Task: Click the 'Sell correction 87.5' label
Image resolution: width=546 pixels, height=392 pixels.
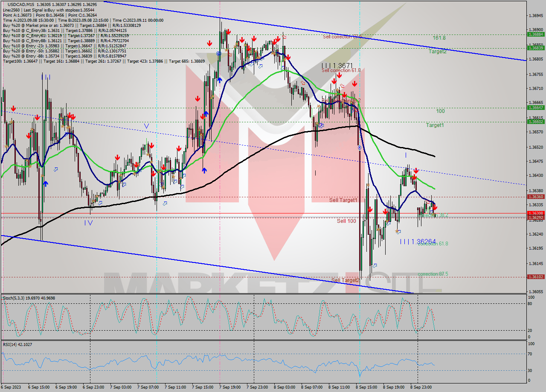Action: coord(342,37)
